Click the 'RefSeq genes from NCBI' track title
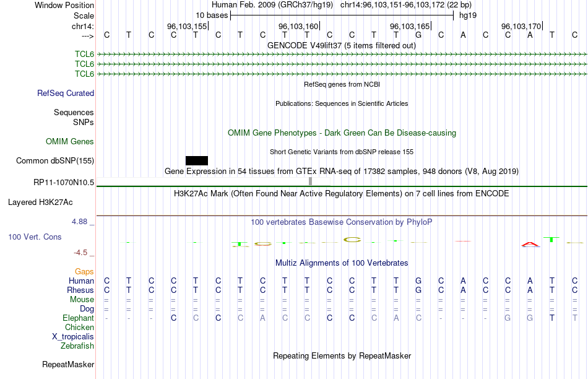588x379 pixels. pyautogui.click(x=342, y=84)
